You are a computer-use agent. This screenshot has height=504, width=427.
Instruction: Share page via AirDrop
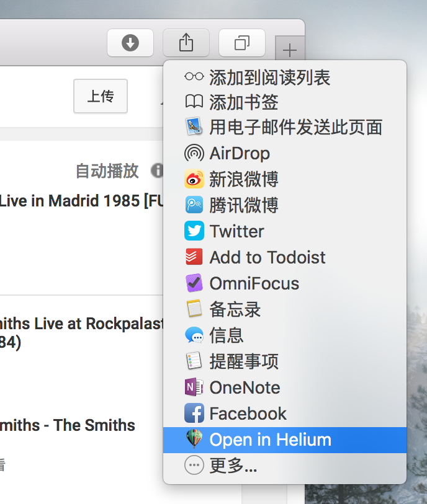click(285, 153)
